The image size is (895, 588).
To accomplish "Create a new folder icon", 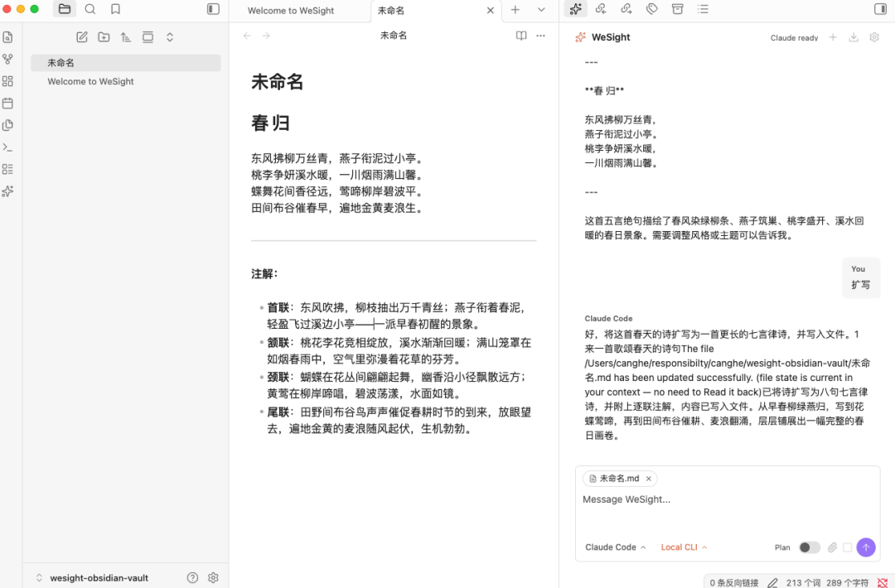I will [104, 37].
